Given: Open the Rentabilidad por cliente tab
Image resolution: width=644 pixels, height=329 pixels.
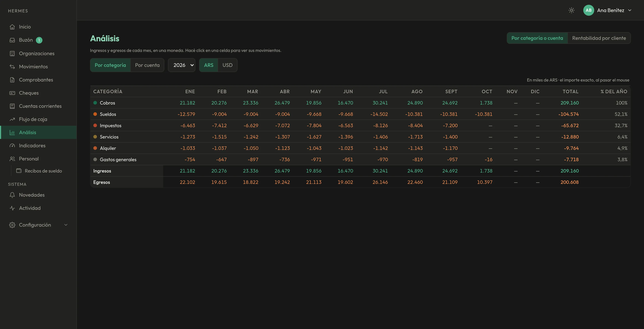Looking at the screenshot, I should [599, 38].
